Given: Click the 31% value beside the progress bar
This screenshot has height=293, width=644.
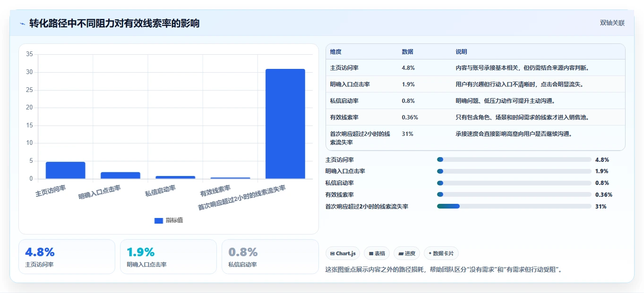Looking at the screenshot, I should click(601, 207).
